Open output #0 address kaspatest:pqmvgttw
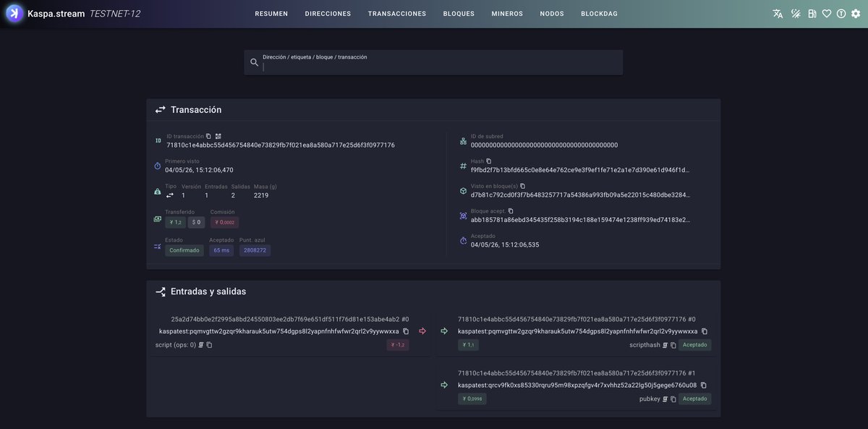 click(578, 331)
